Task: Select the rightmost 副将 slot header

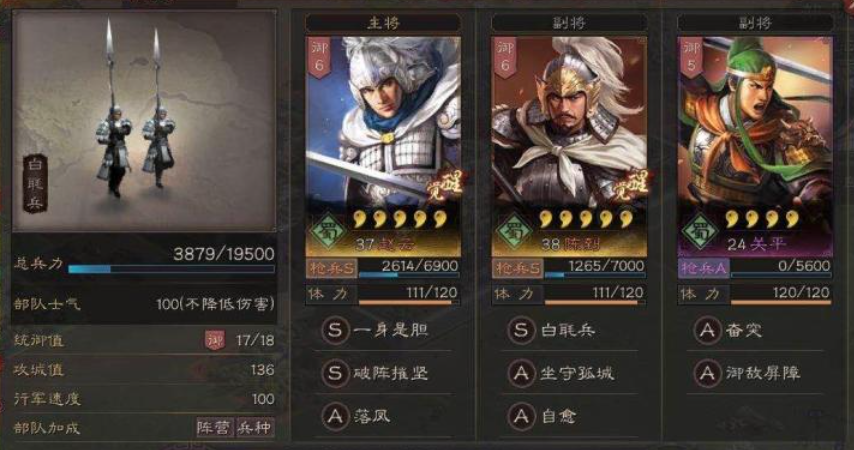Action: tap(755, 23)
